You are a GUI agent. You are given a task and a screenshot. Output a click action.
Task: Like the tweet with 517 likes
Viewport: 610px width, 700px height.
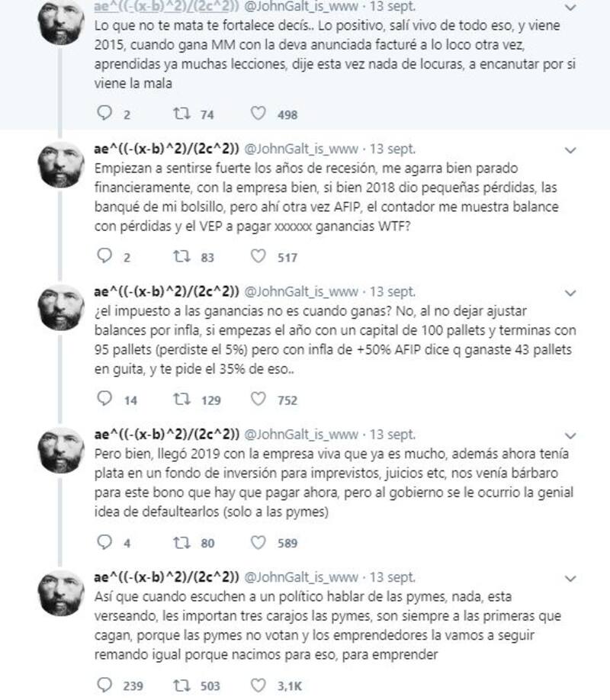[x=258, y=256]
